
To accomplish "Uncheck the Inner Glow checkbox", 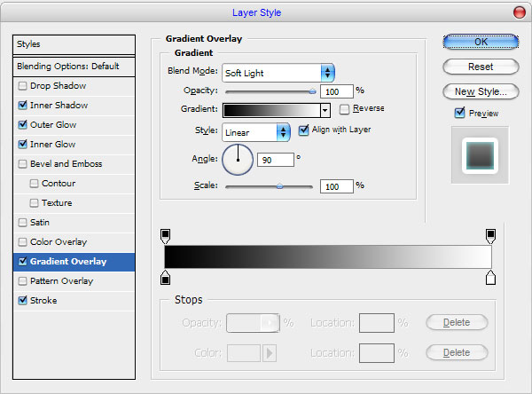I will [x=22, y=145].
